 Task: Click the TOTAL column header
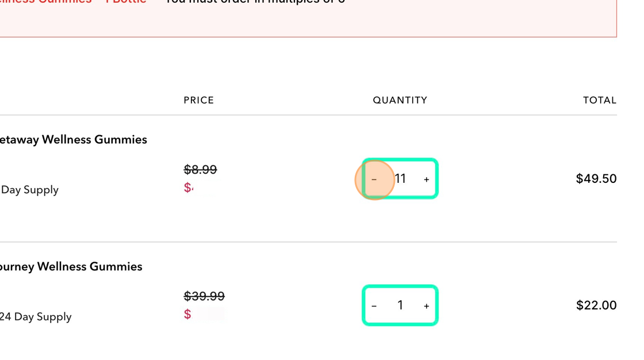pyautogui.click(x=600, y=100)
